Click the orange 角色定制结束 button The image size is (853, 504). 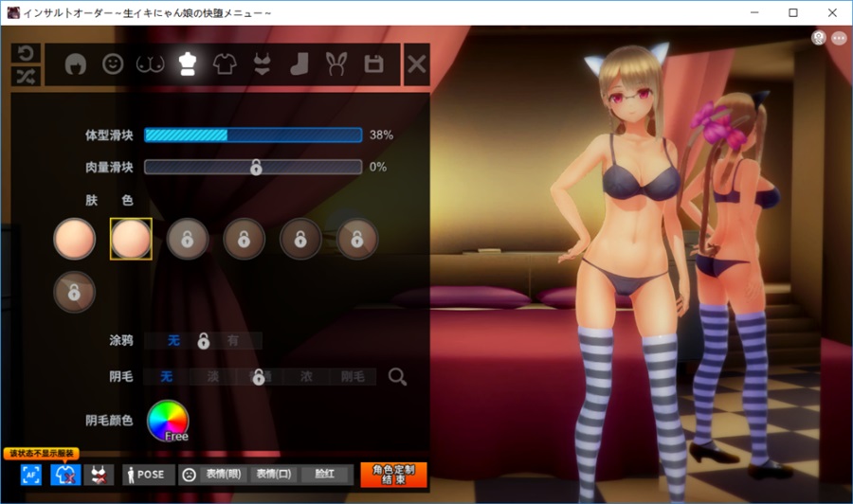coord(394,475)
